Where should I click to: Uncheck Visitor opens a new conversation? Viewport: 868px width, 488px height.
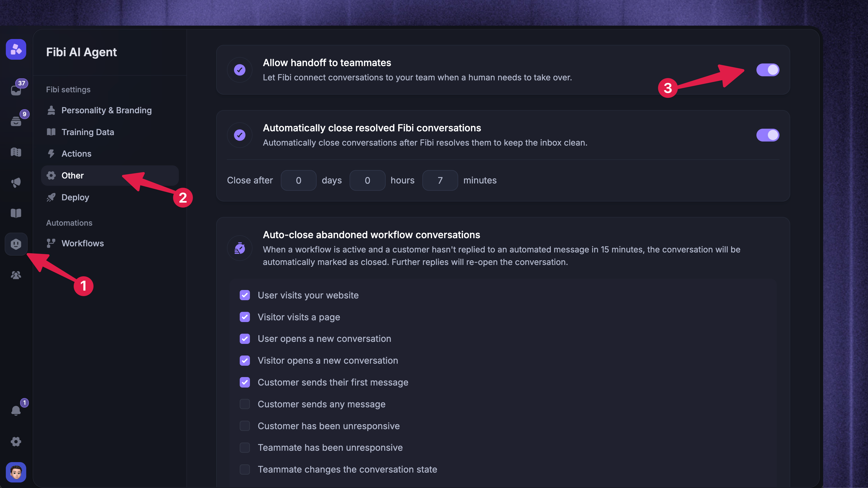click(x=245, y=361)
